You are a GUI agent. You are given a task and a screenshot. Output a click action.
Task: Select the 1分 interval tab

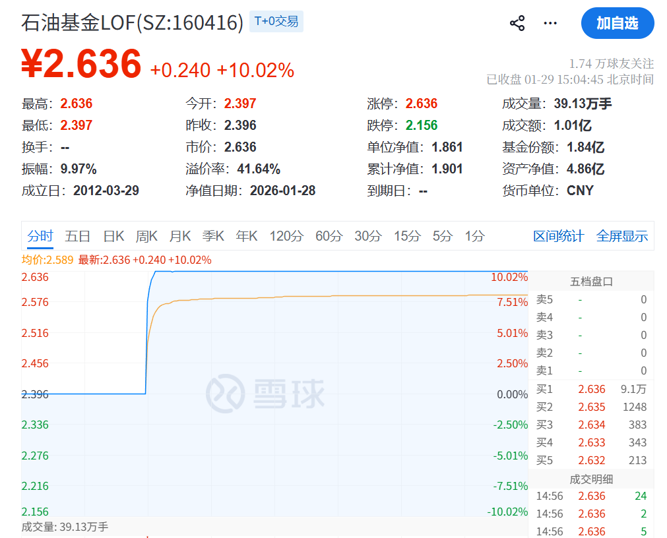coord(474,236)
